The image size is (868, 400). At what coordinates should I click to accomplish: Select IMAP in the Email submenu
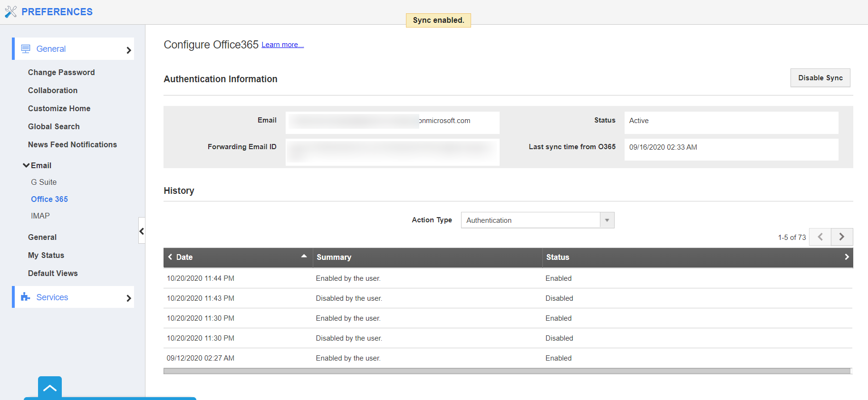pos(40,216)
